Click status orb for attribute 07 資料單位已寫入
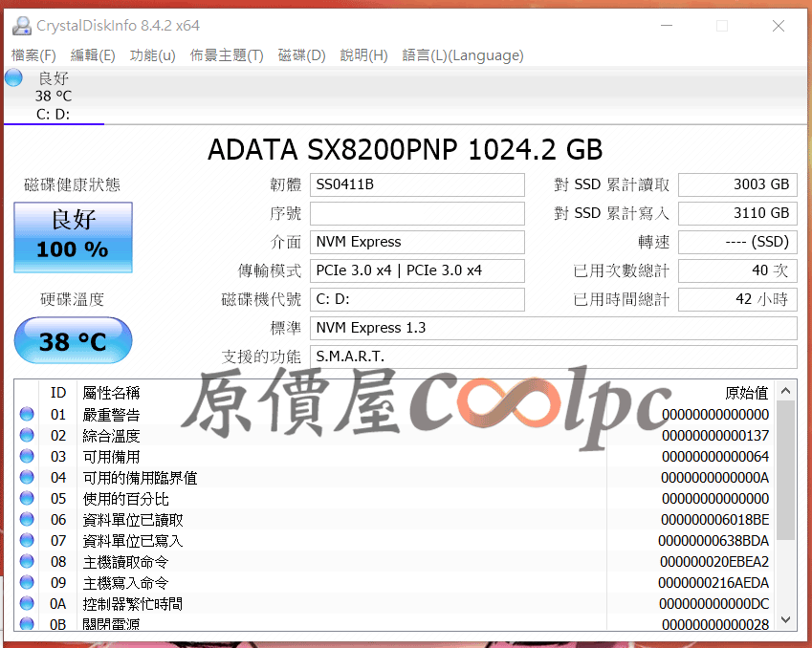This screenshot has width=812, height=648. pyautogui.click(x=27, y=540)
